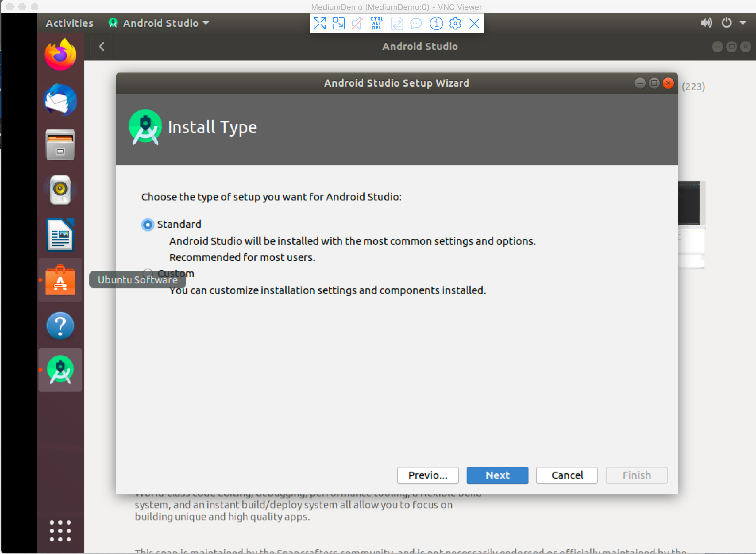Open the Files manager from the dock
Screen dimensions: 756x554
click(60, 145)
